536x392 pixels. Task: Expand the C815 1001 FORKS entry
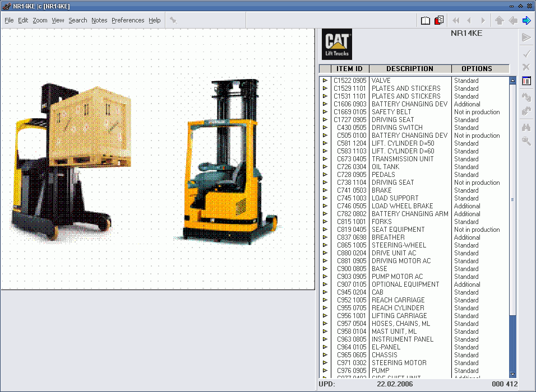coord(326,221)
